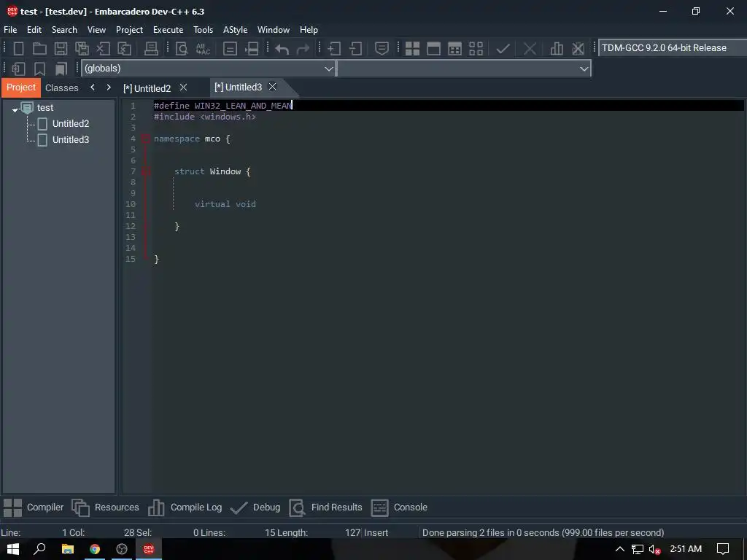Open the View menu
The image size is (747, 560).
click(x=97, y=29)
